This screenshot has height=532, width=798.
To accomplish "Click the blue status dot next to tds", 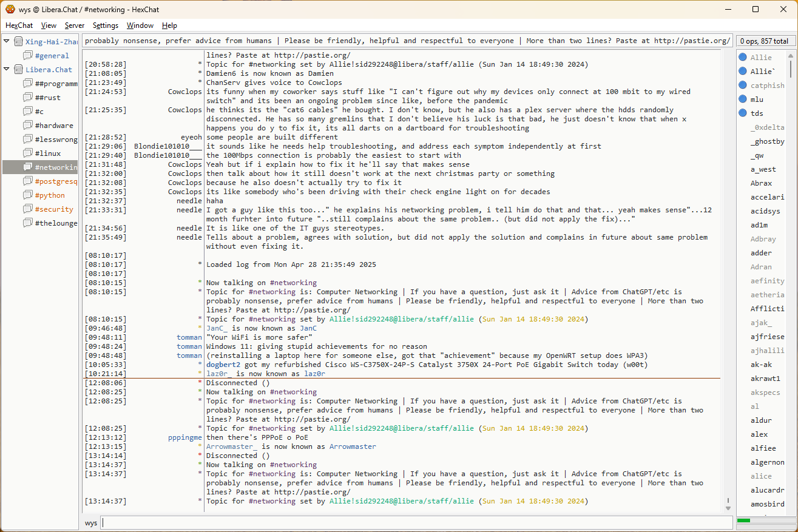I will 742,113.
